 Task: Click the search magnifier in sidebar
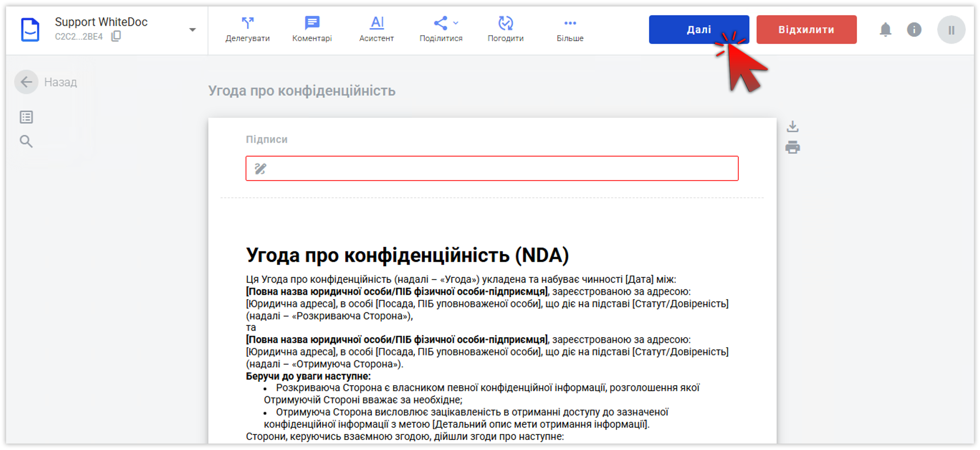26,142
